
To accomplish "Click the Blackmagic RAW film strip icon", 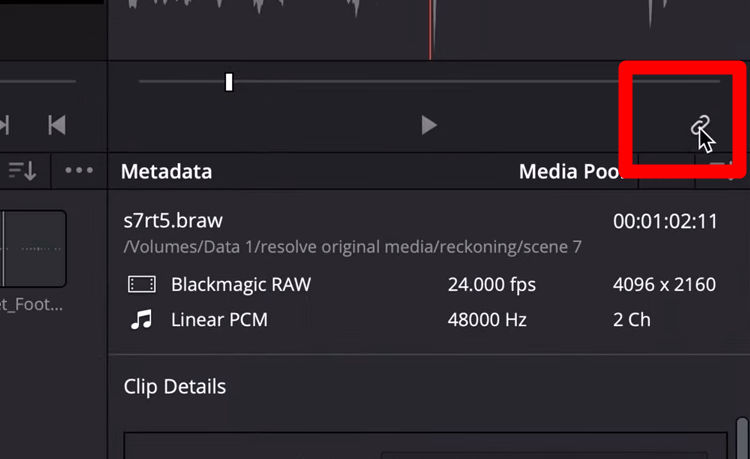I will 142,285.
